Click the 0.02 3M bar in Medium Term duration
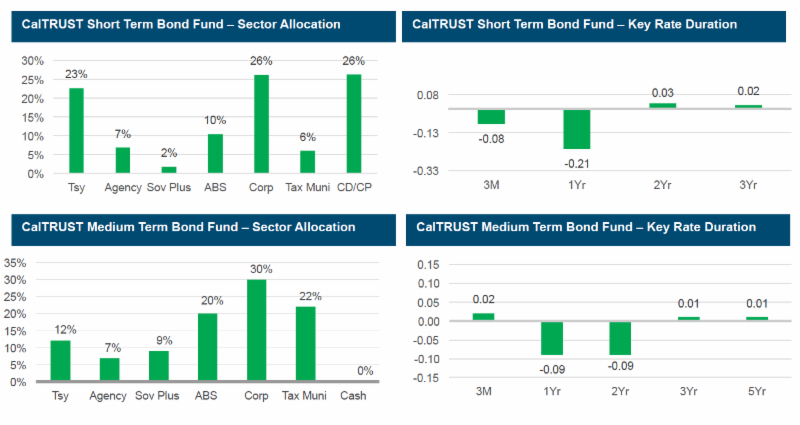The width and height of the screenshot is (800, 425). click(483, 317)
